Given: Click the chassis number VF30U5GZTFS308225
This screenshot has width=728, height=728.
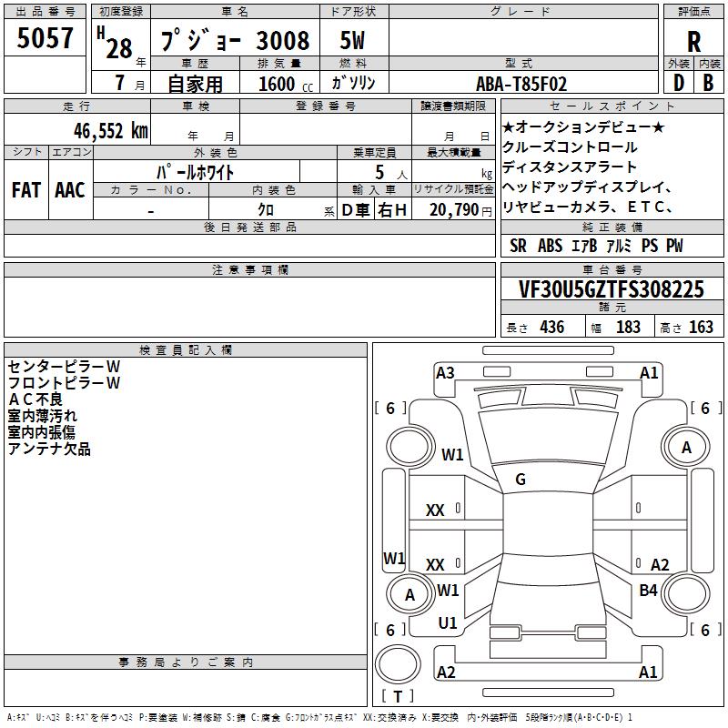Looking at the screenshot, I should coord(612,289).
